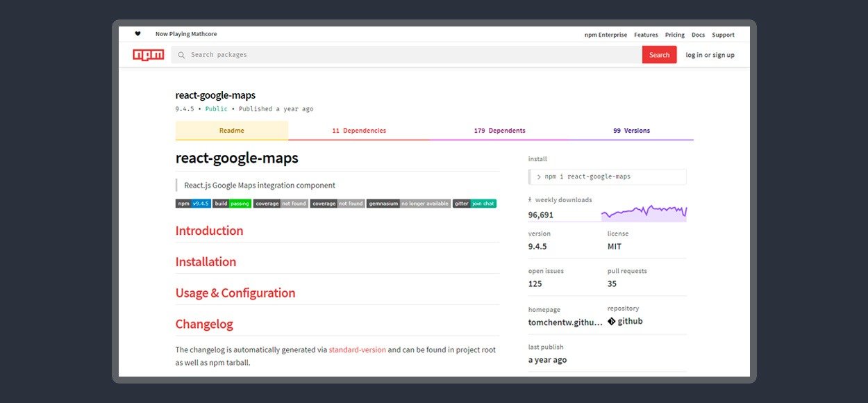Click the weekly downloads sparkline chart
This screenshot has width=868, height=403.
(x=644, y=212)
